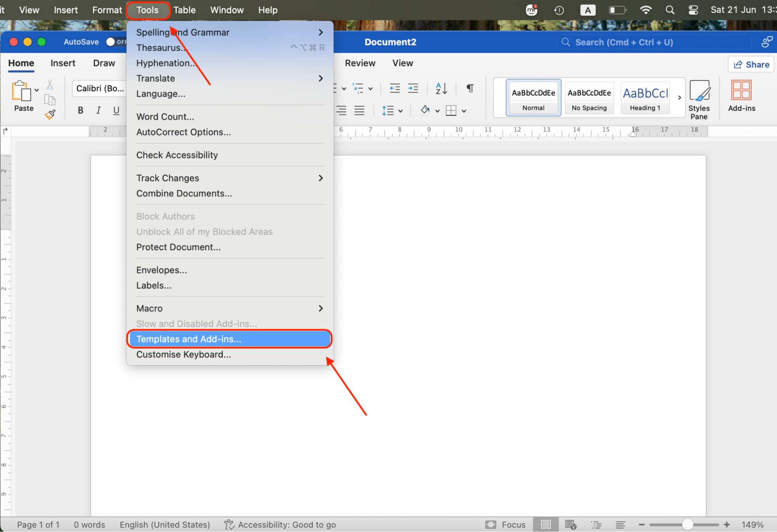Expand the styles gallery with the chevron

(680, 98)
